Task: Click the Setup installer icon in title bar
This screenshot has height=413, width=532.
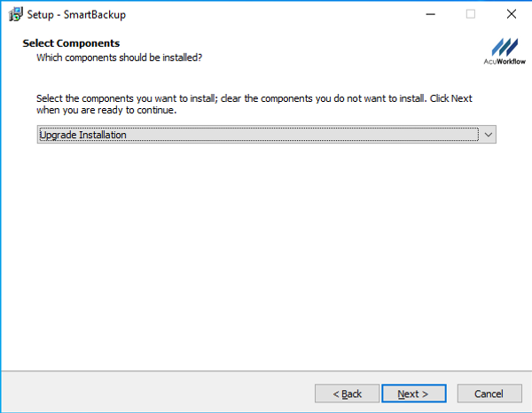Action: [x=12, y=14]
